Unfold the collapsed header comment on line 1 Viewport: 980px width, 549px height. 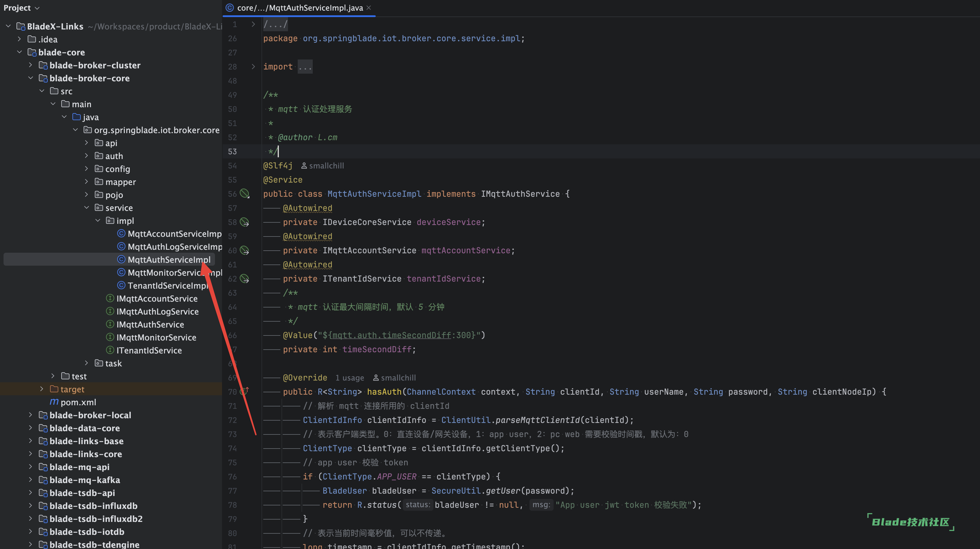tap(253, 24)
